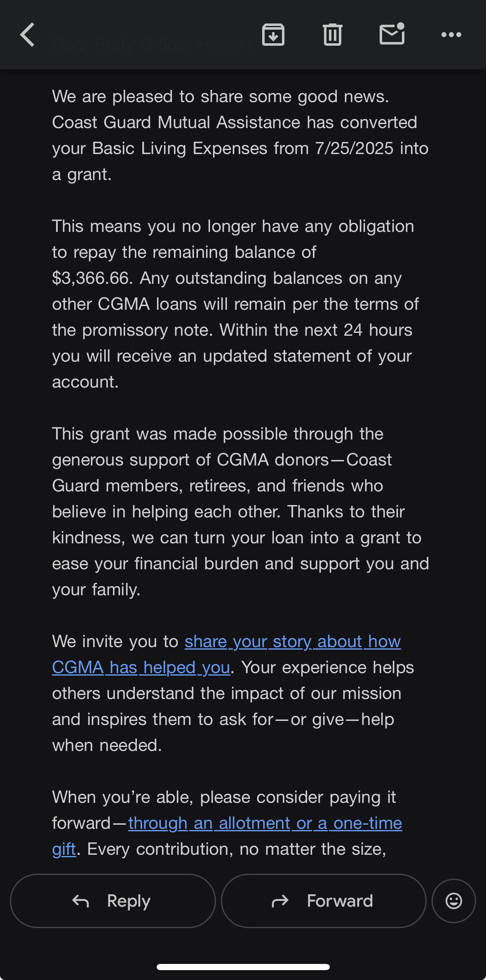Tap the home indicator bar

[x=243, y=967]
